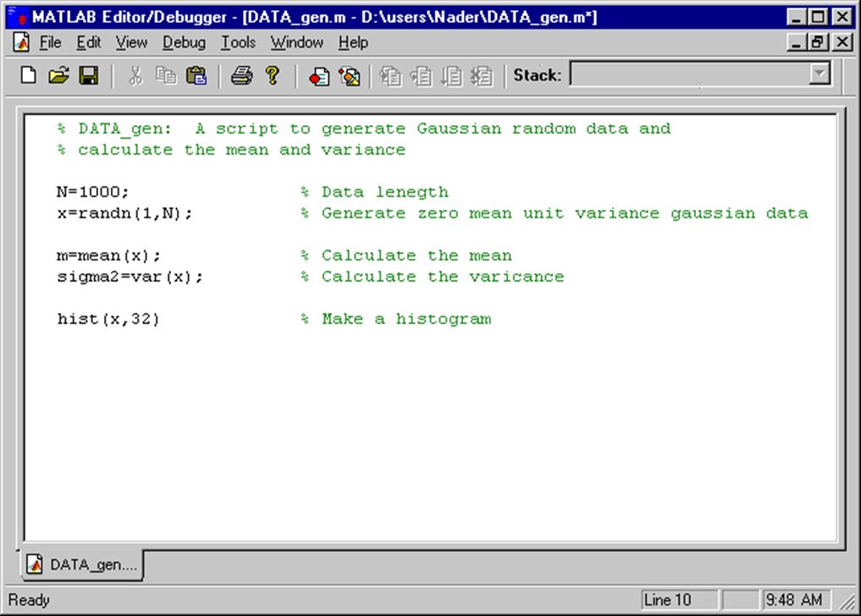Click the MATLAB icon in the title bar
Viewport: 861px width, 616px height.
(x=17, y=16)
